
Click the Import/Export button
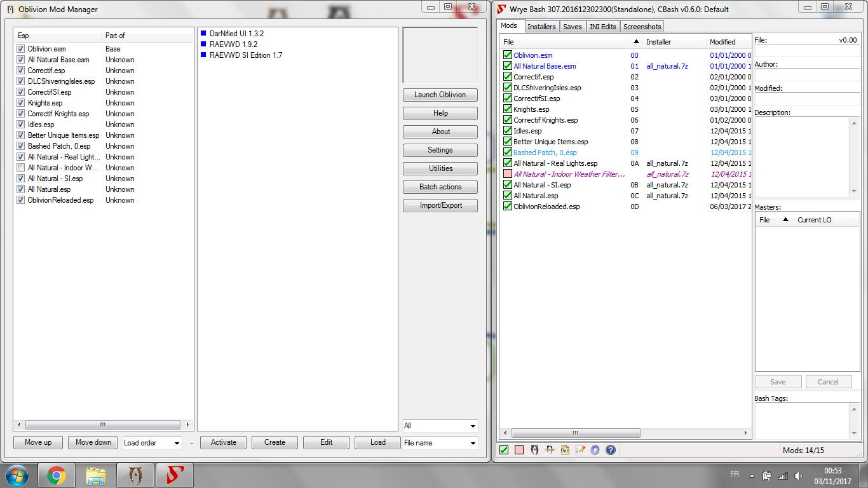coord(440,205)
